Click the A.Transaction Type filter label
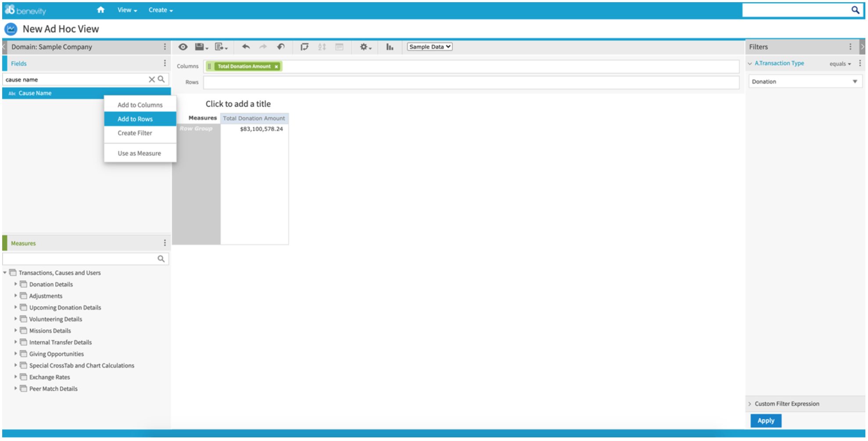The height and width of the screenshot is (441, 868). [779, 63]
